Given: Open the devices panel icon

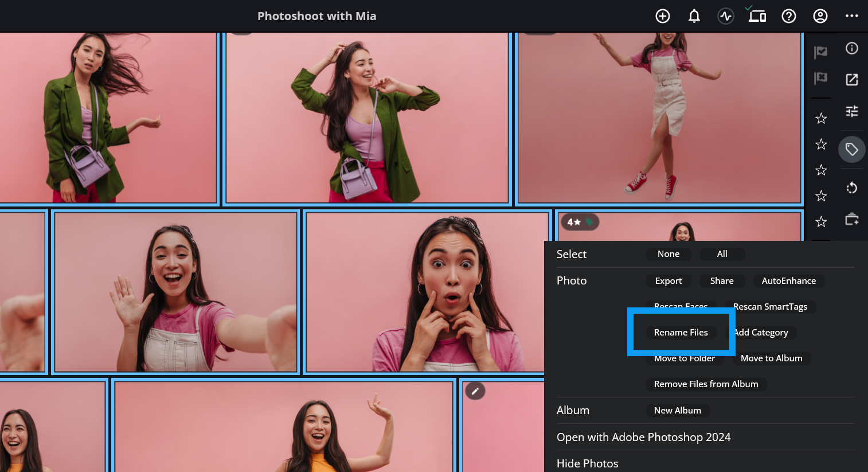Looking at the screenshot, I should pos(757,16).
